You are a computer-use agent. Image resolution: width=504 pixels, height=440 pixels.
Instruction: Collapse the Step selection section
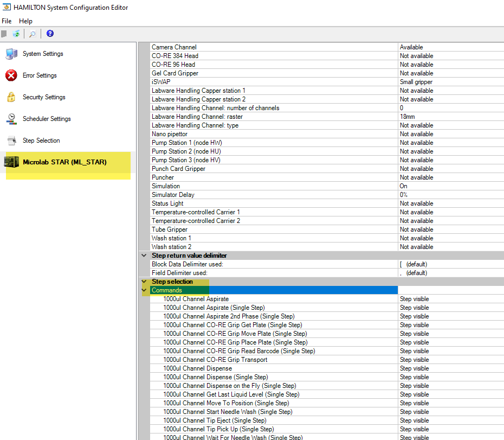(144, 282)
